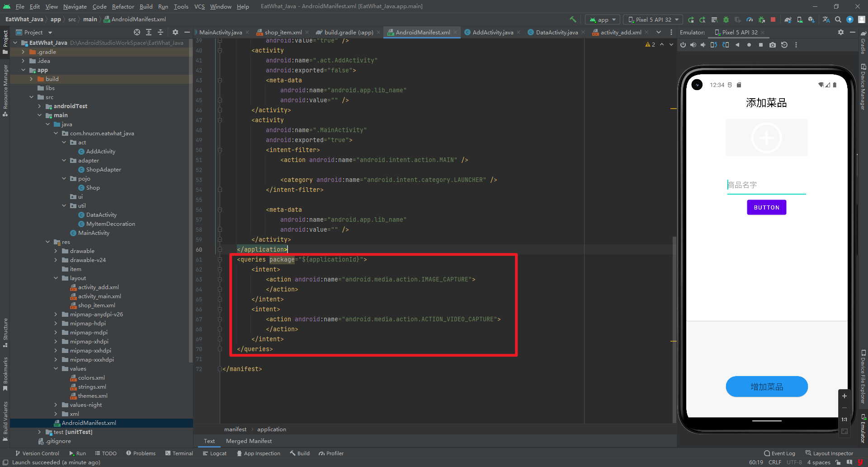Open the Project view selector dropdown

[34, 32]
